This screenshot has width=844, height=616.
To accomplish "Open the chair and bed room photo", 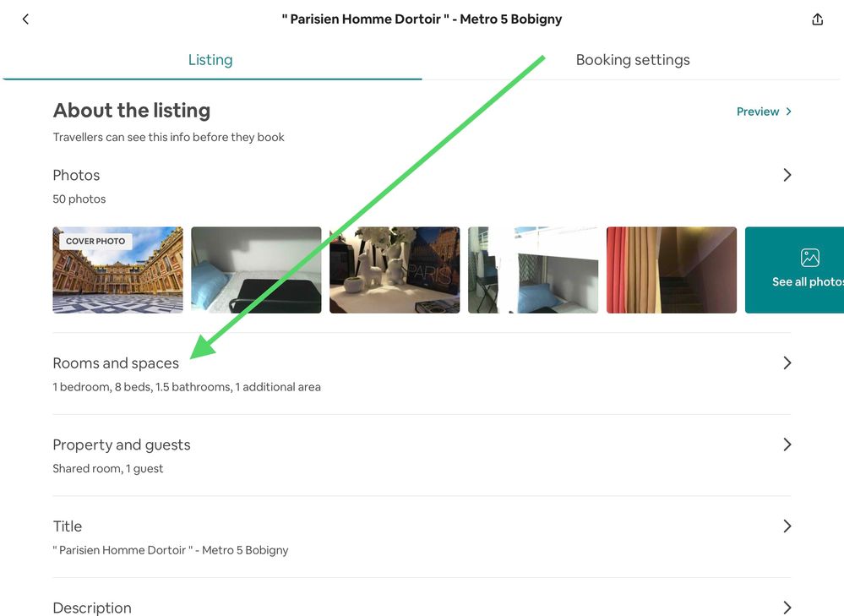I will point(533,270).
